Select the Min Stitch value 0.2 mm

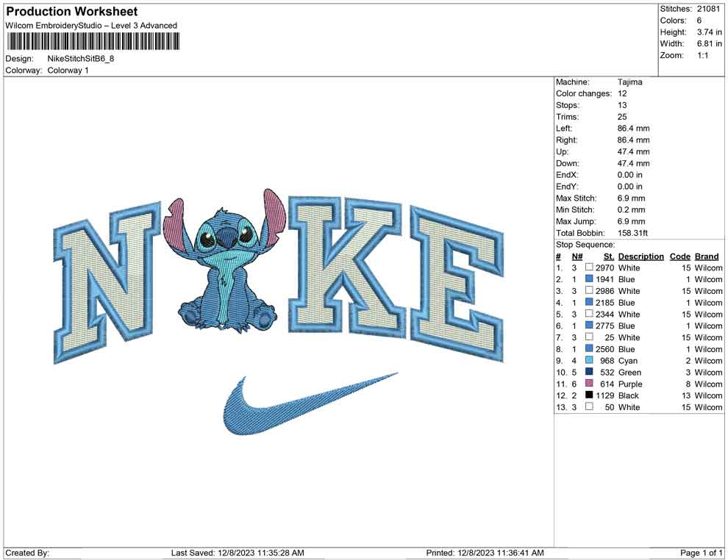point(632,209)
